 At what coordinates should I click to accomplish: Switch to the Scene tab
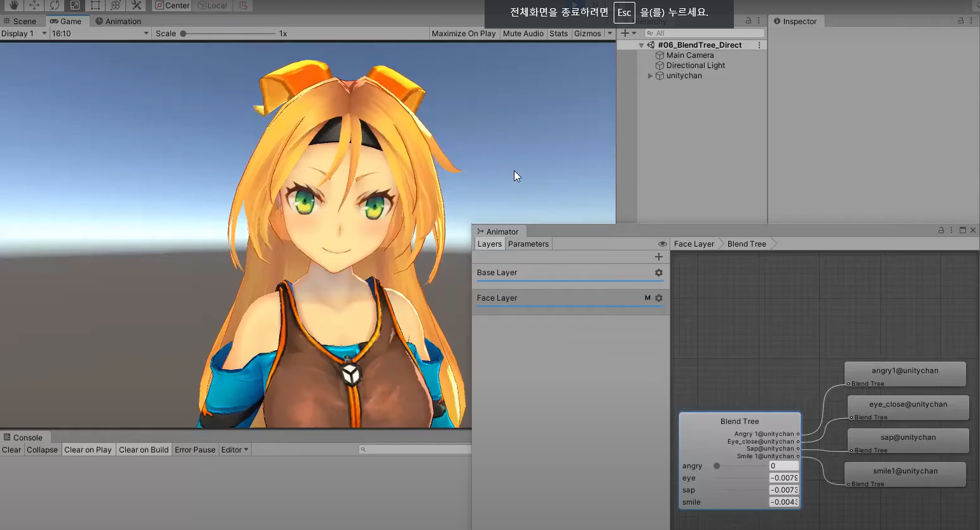20,21
